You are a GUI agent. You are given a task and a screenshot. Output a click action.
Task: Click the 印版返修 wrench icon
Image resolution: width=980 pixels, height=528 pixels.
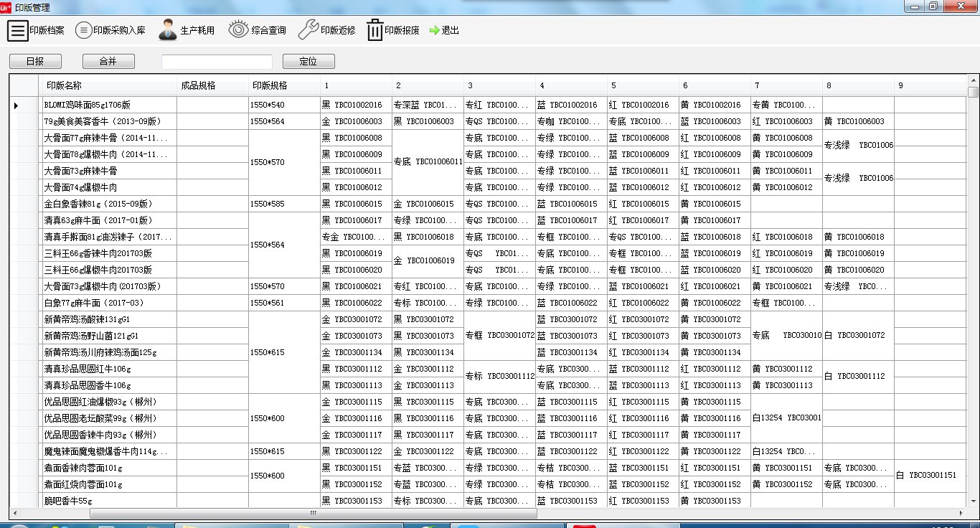[308, 30]
